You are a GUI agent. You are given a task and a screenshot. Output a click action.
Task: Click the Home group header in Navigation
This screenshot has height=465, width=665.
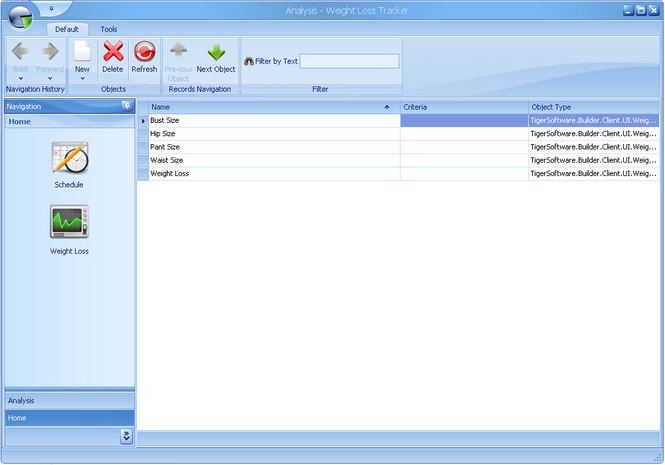70,122
